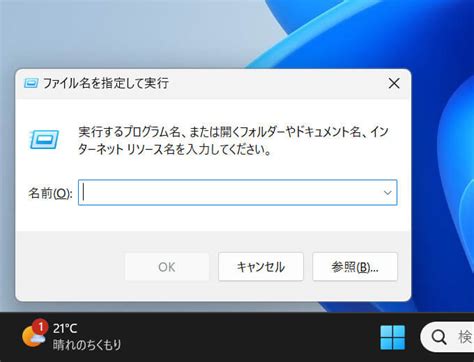The height and width of the screenshot is (362, 474).
Task: Click the ファイル名を指定して実行 title text
Action: coord(106,83)
